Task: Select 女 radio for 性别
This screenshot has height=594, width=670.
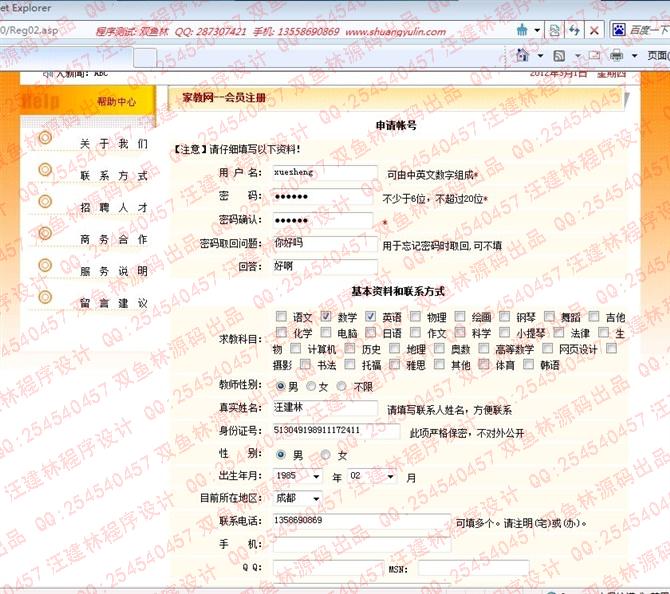Action: click(326, 455)
